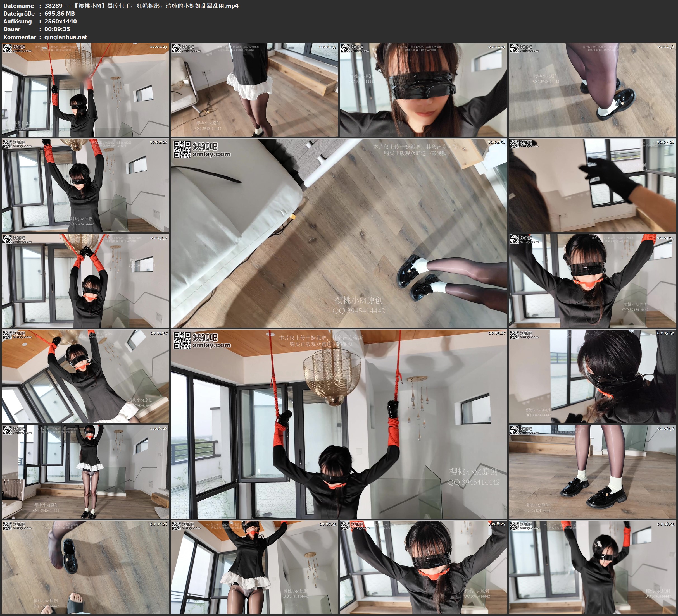Open the frame stamped 00:08:25

423,567
